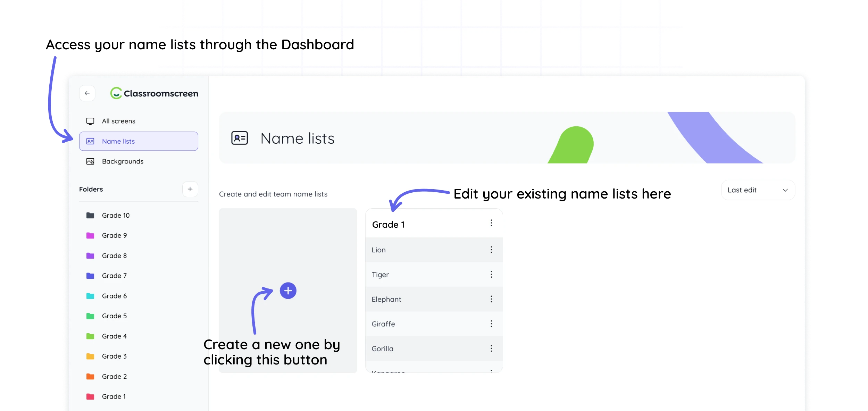
Task: Click the Classroomscreen logo
Action: point(154,93)
